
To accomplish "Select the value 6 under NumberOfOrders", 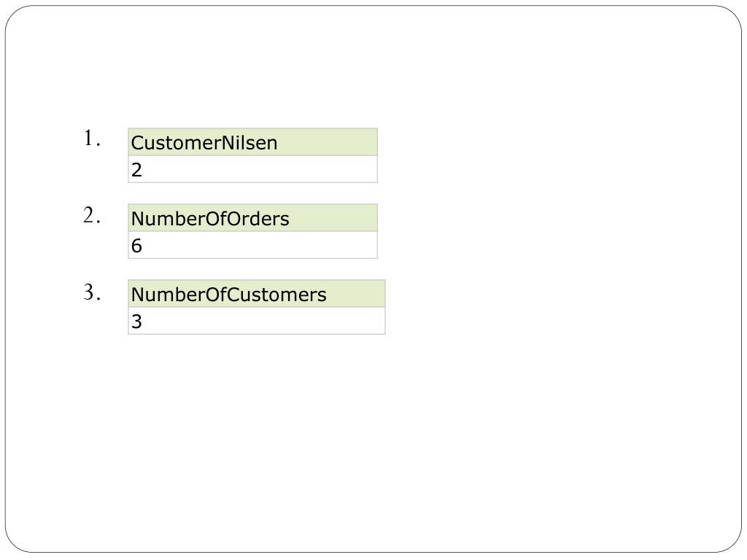I will [x=136, y=246].
